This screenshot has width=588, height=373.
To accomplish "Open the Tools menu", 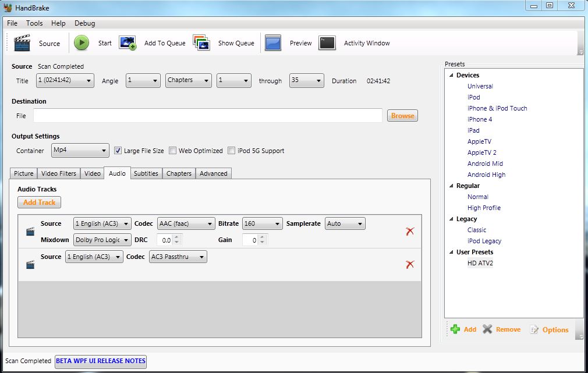I will (x=34, y=23).
